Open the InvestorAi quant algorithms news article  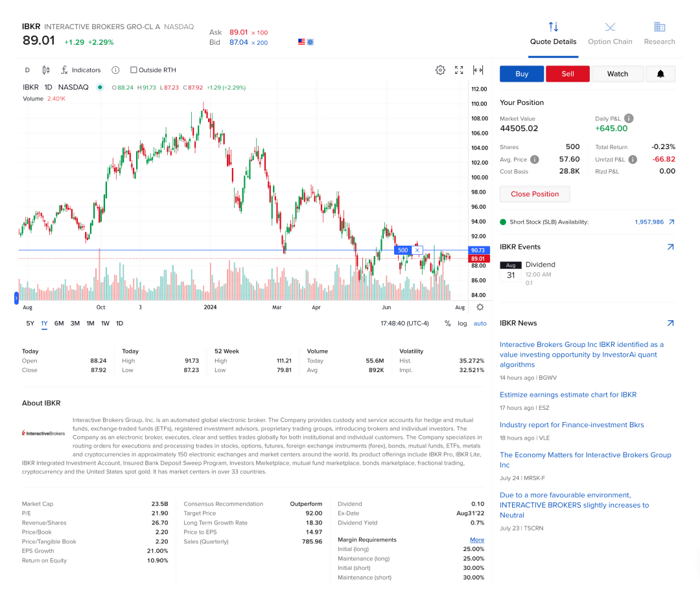pyautogui.click(x=581, y=355)
